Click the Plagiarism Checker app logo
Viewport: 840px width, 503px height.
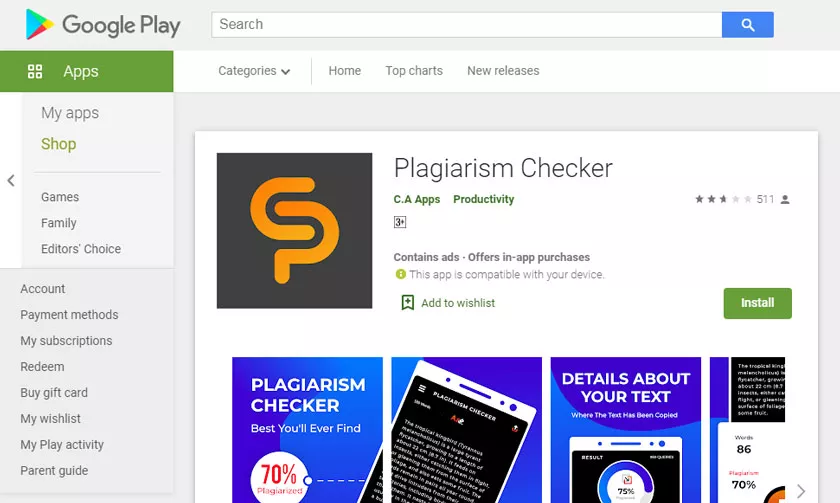(294, 231)
